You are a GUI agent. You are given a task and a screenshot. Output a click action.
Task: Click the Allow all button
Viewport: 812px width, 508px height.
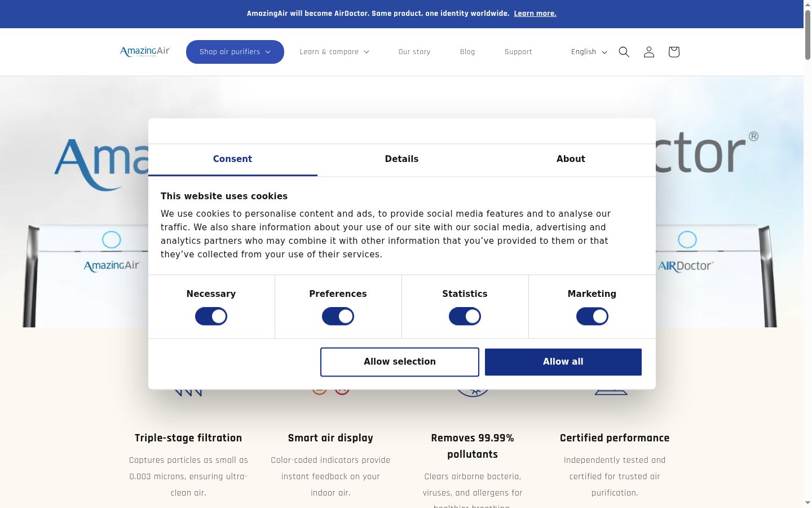pyautogui.click(x=563, y=362)
